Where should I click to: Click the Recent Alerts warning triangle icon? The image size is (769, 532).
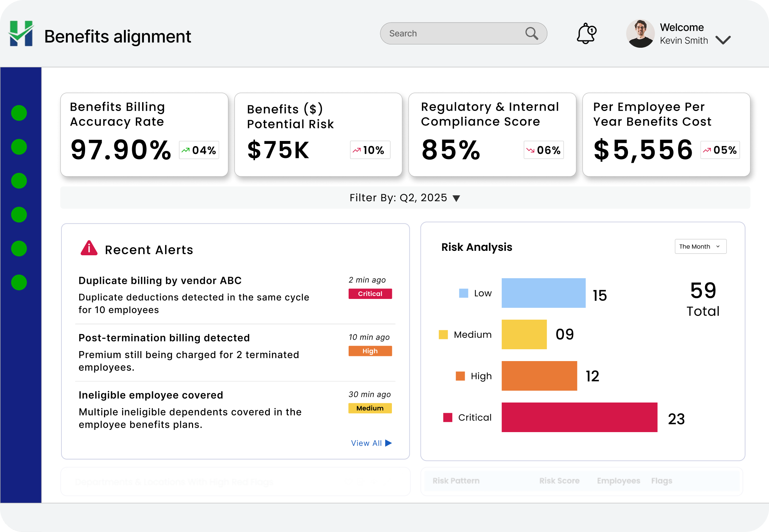point(89,248)
